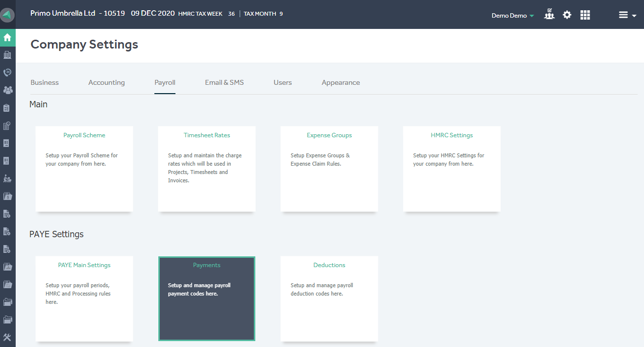Image resolution: width=644 pixels, height=347 pixels.
Task: Click 'Setup and manage payroll payment codes' text
Action: [x=199, y=290]
